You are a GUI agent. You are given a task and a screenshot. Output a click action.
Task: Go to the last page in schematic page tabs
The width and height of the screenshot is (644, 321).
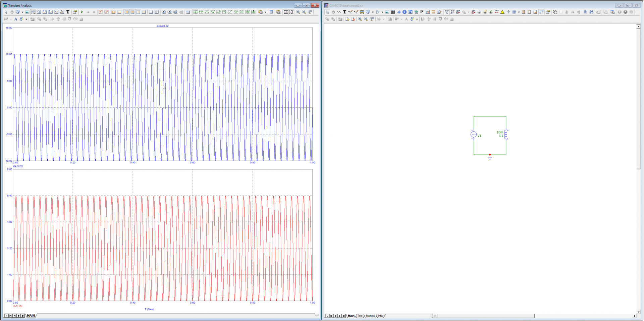(x=343, y=316)
